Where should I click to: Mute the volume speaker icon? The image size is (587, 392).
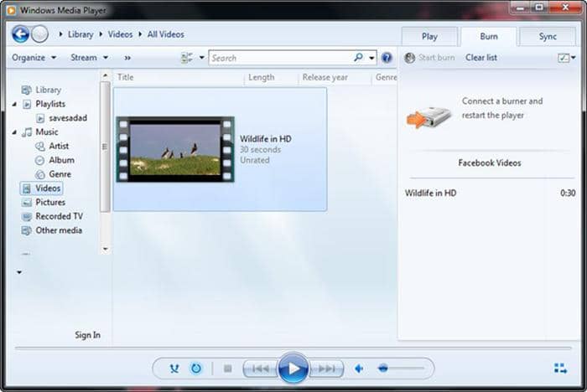(x=359, y=369)
